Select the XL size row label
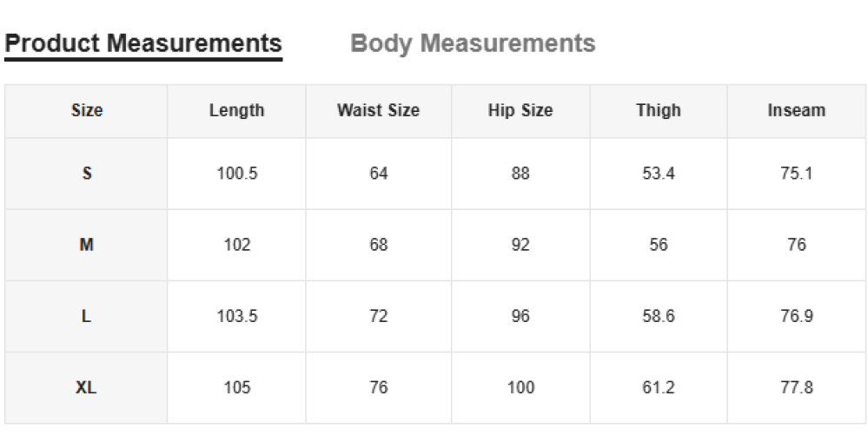The height and width of the screenshot is (441, 868). click(87, 387)
